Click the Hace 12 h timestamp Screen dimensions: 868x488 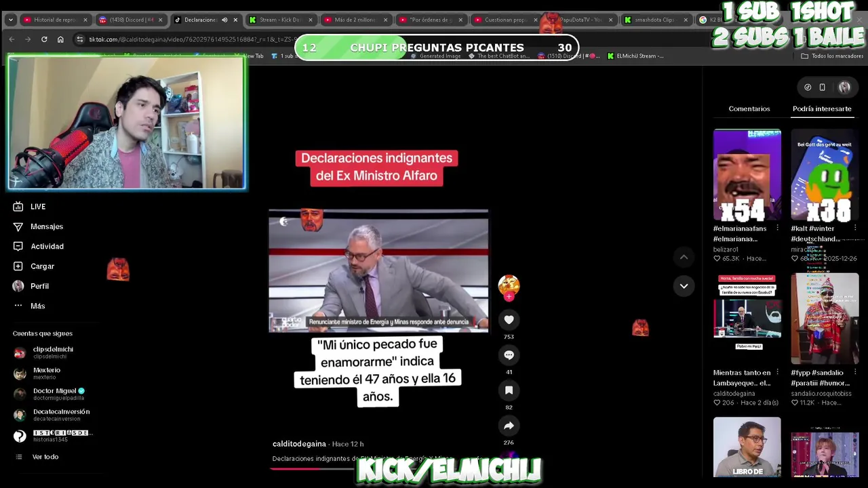[x=348, y=444]
